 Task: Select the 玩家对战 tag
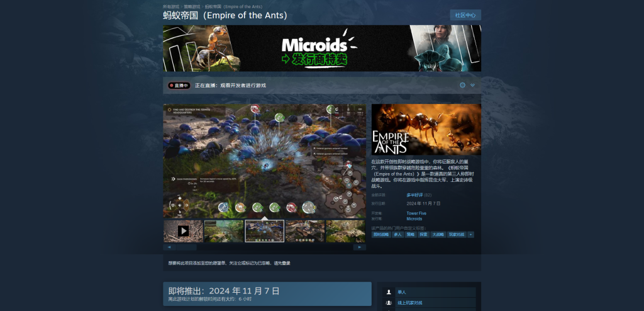(457, 234)
